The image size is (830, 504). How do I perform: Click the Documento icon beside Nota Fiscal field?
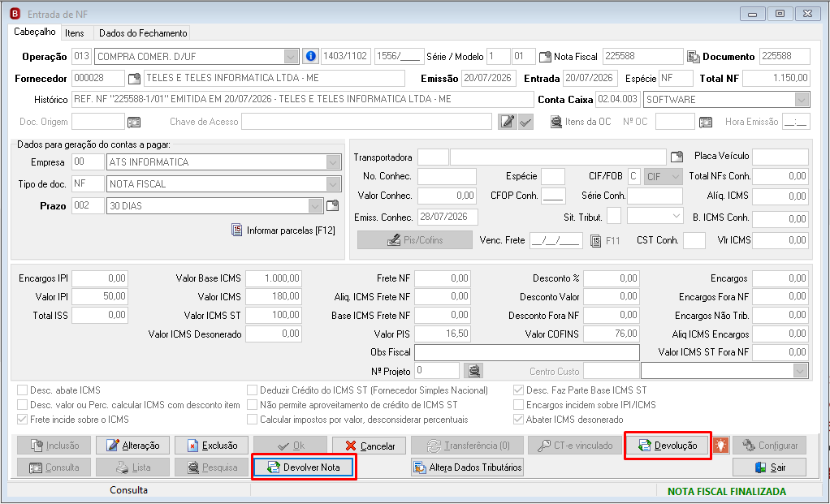pyautogui.click(x=694, y=57)
